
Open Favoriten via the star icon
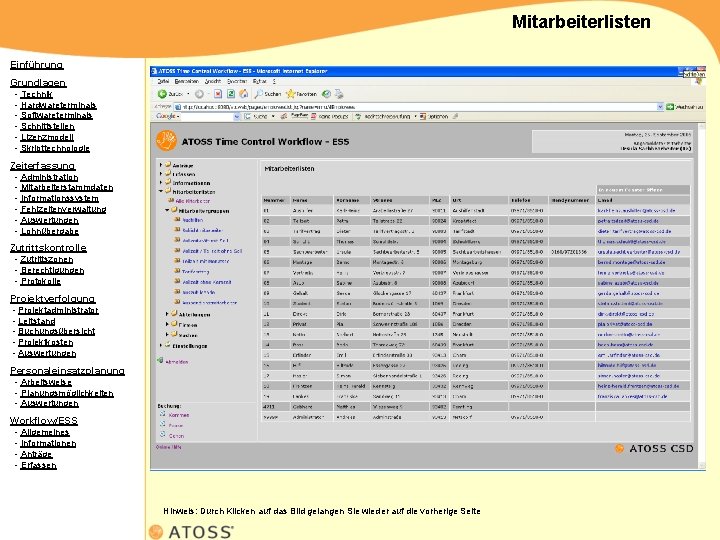click(x=290, y=94)
